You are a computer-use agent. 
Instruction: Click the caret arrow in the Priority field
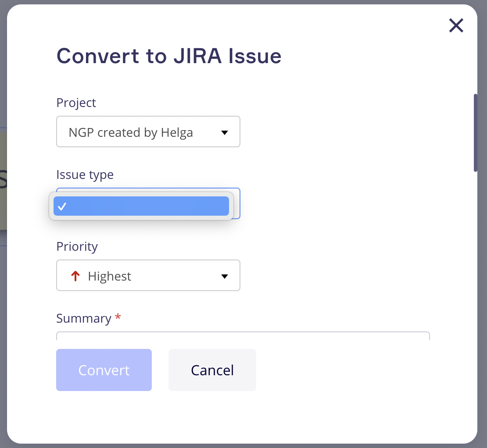(224, 276)
